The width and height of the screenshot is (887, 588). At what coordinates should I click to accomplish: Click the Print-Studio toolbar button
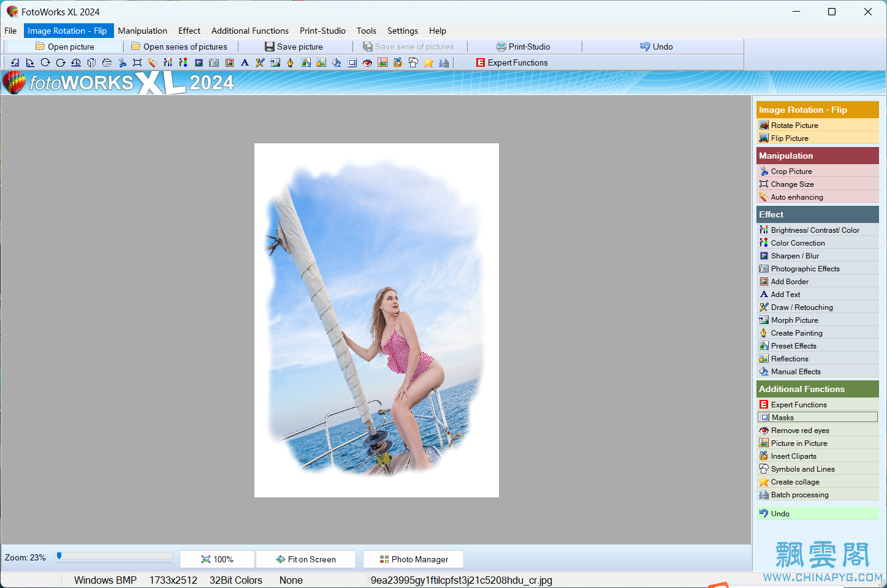tap(523, 47)
